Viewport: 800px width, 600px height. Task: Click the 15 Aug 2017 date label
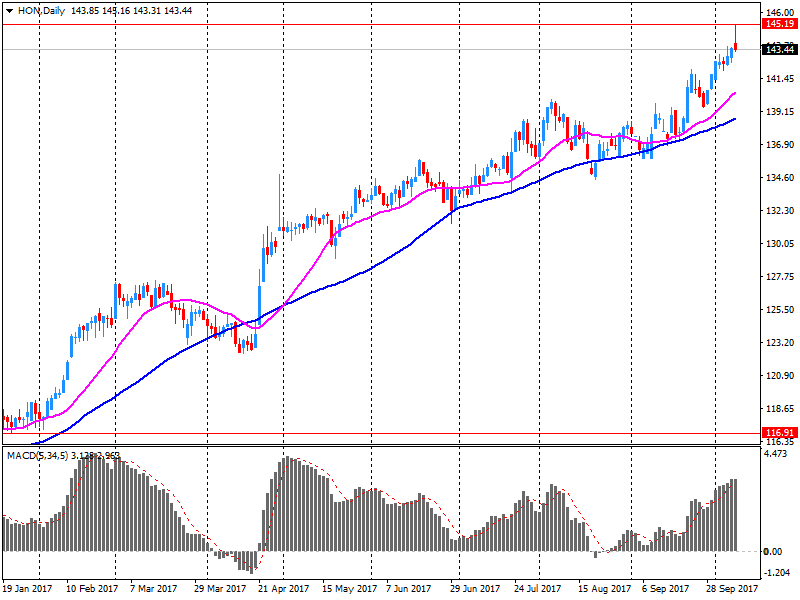(x=605, y=588)
